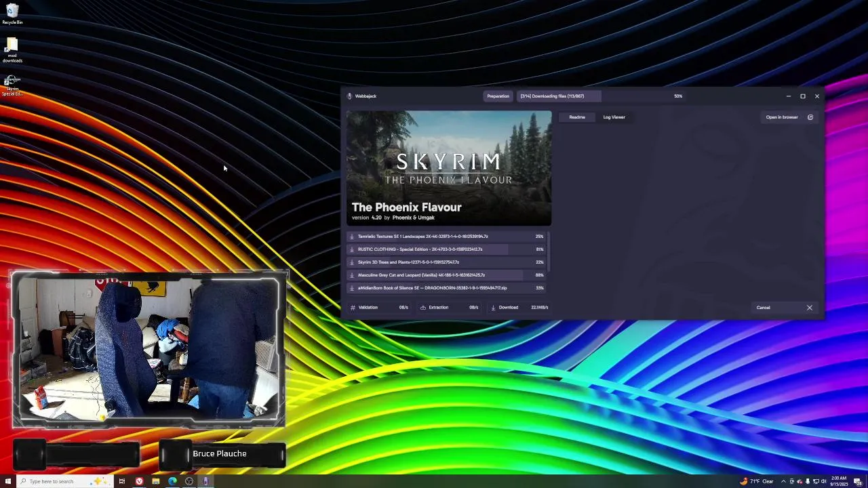The width and height of the screenshot is (868, 488).
Task: Click the Skyrim Phoenix Flavour banner image
Action: (449, 168)
